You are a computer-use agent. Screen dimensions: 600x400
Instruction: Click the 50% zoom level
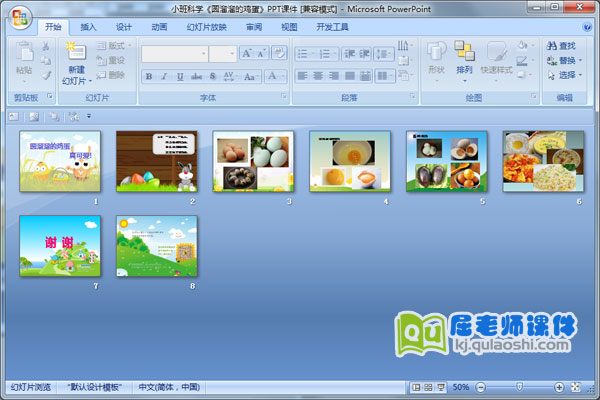[x=460, y=387]
